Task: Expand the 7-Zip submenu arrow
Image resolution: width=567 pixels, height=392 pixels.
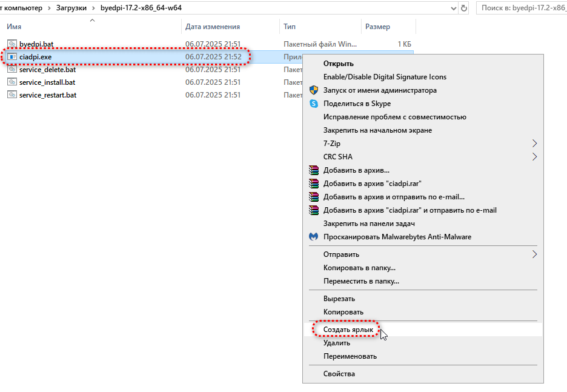Action: coord(534,144)
